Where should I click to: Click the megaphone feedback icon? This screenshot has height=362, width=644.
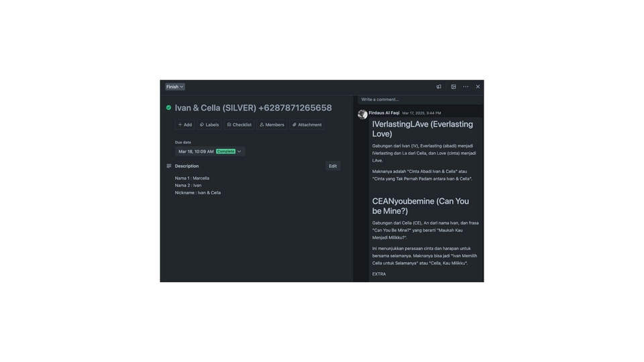tap(439, 86)
